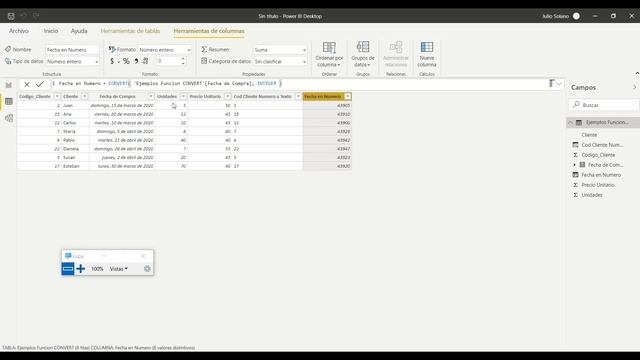Select the Fecha de Compra column header
The image size is (640, 360).
[x=118, y=97]
